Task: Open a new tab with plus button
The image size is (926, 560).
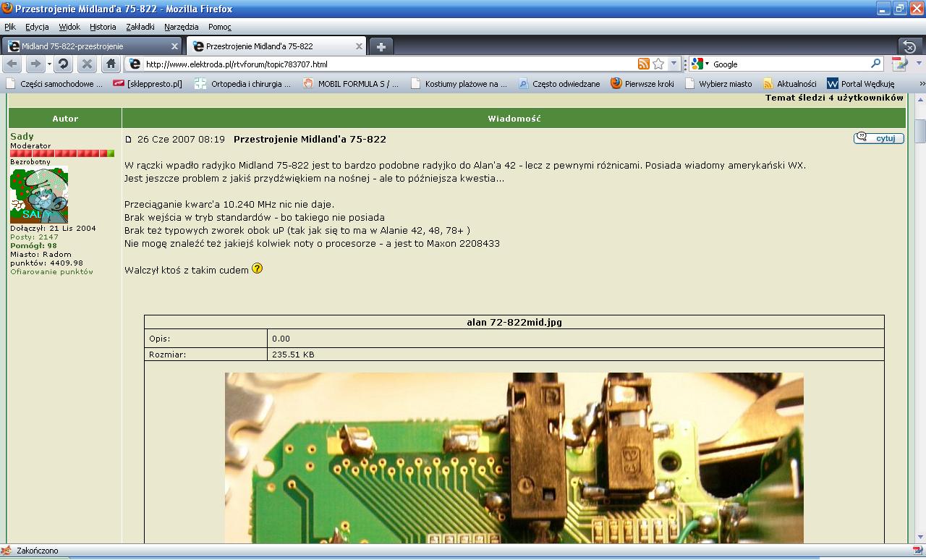Action: (x=381, y=46)
